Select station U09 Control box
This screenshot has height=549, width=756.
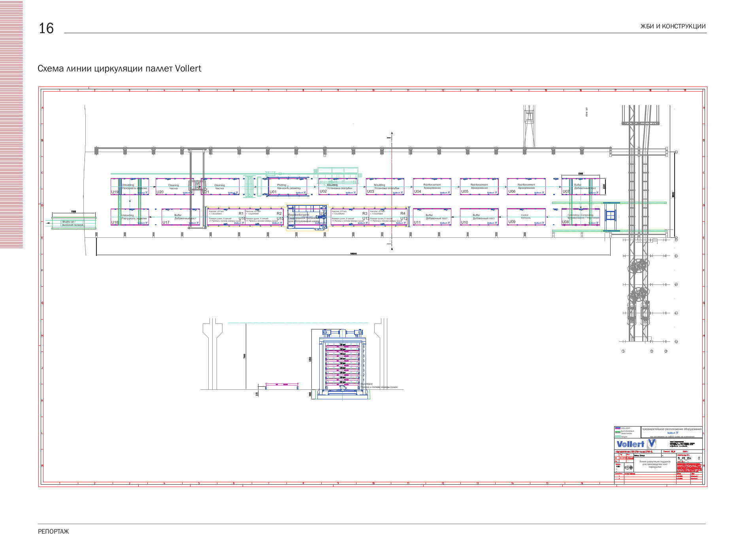[526, 217]
